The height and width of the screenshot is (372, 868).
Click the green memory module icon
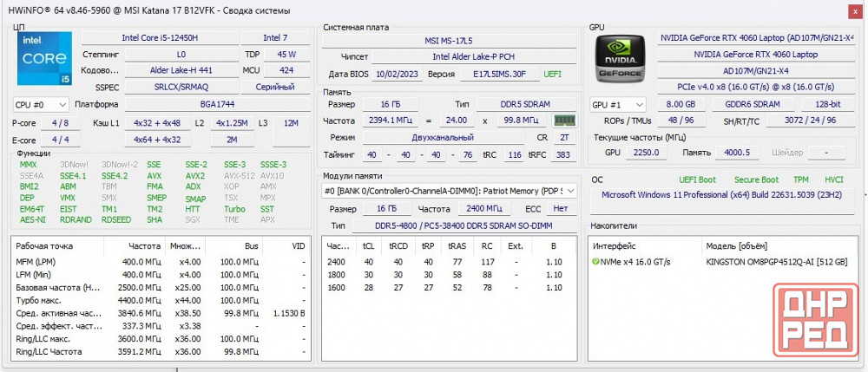point(564,121)
